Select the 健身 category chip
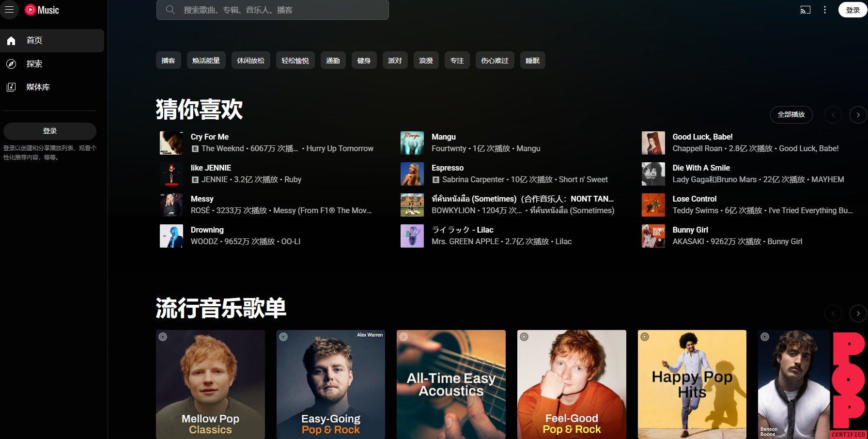The image size is (868, 439). (364, 61)
